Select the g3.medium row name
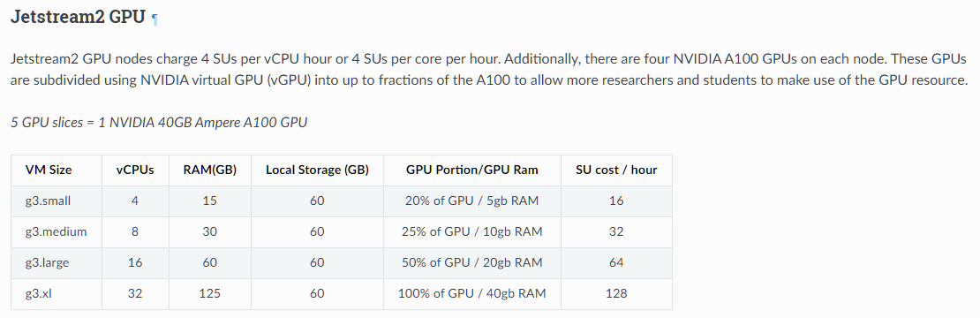980x318 pixels. tap(57, 231)
